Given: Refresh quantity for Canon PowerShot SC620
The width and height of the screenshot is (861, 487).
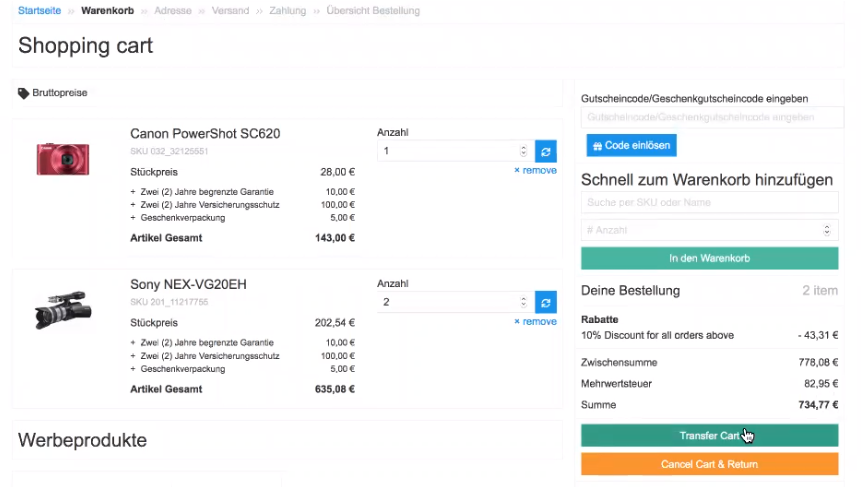Looking at the screenshot, I should pyautogui.click(x=546, y=152).
